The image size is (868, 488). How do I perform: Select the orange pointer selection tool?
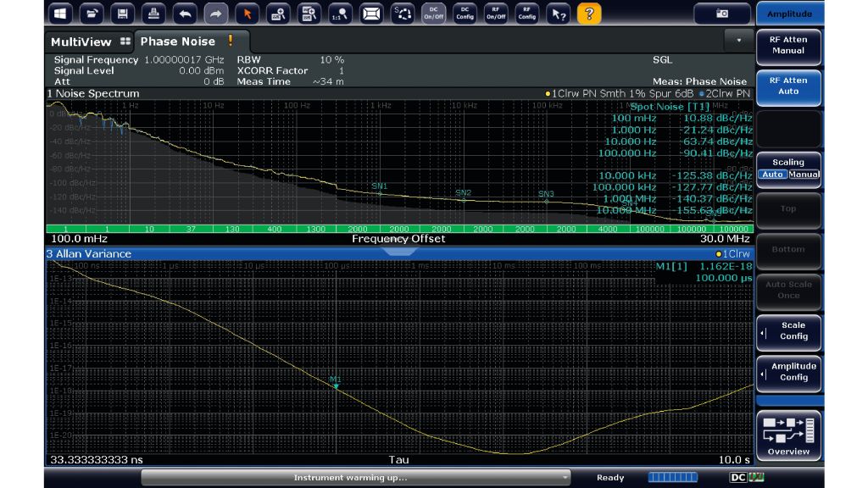tap(247, 14)
